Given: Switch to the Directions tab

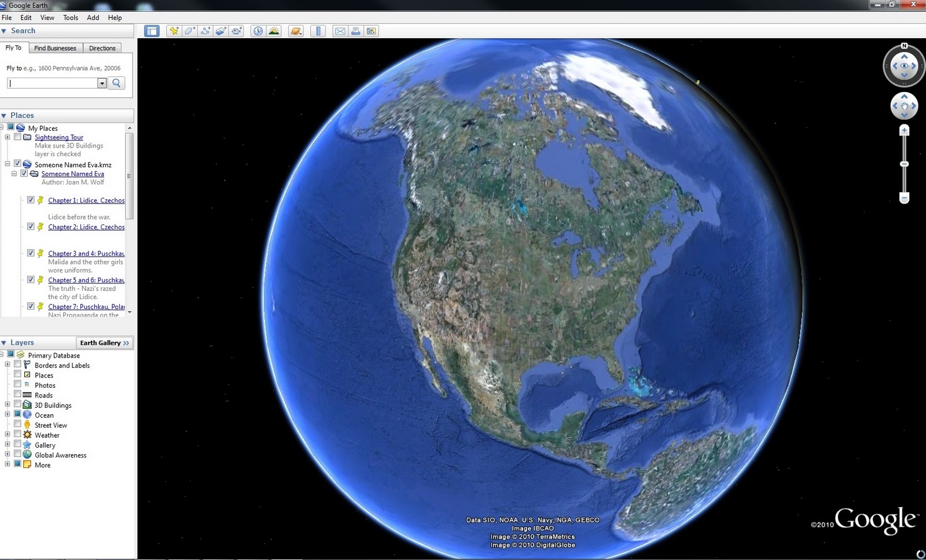Looking at the screenshot, I should click(102, 48).
